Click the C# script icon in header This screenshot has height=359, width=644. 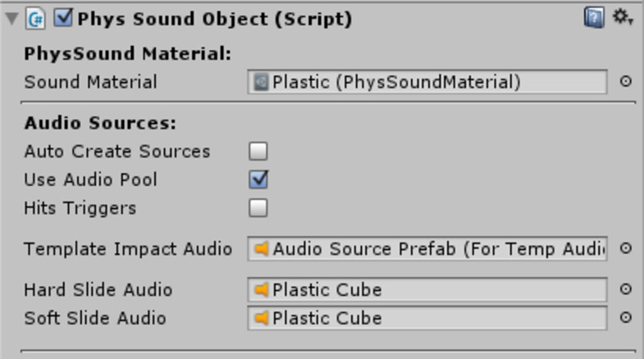36,19
